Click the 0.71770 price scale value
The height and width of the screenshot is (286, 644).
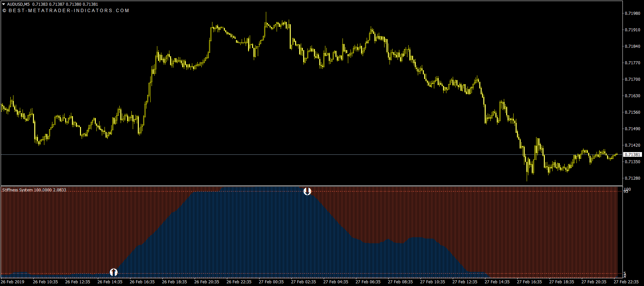click(632, 63)
